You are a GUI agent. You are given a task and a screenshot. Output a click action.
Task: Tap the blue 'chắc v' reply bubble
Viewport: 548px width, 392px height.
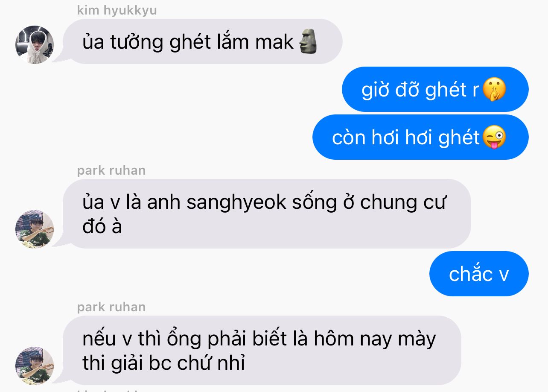[479, 274]
